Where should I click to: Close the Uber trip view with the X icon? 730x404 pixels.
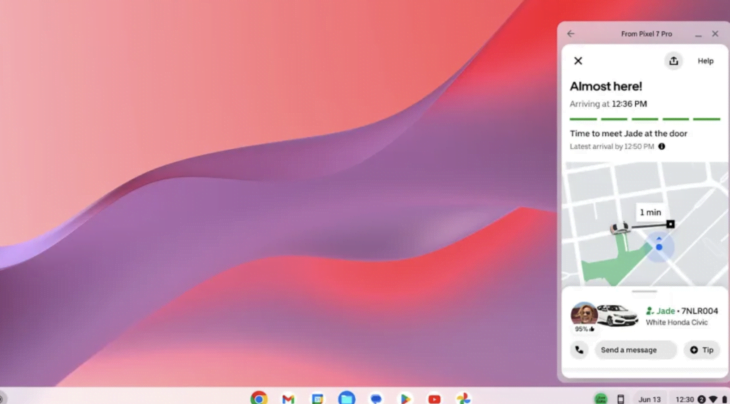point(578,61)
